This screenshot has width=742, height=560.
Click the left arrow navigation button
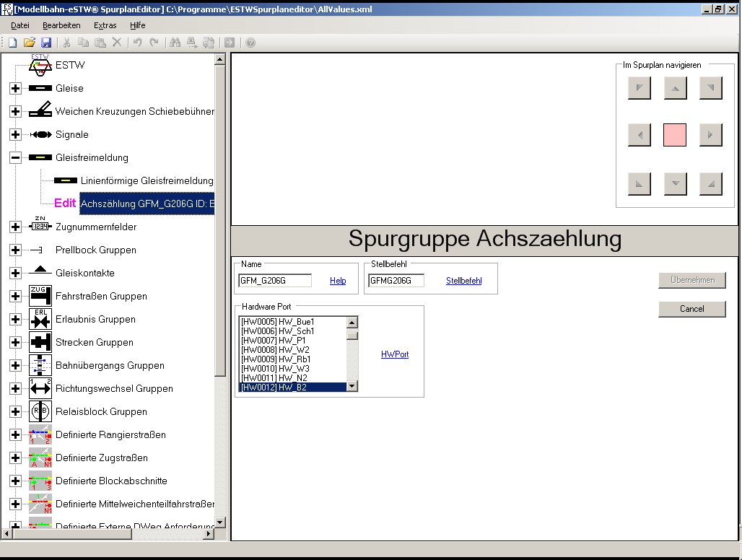click(x=640, y=135)
